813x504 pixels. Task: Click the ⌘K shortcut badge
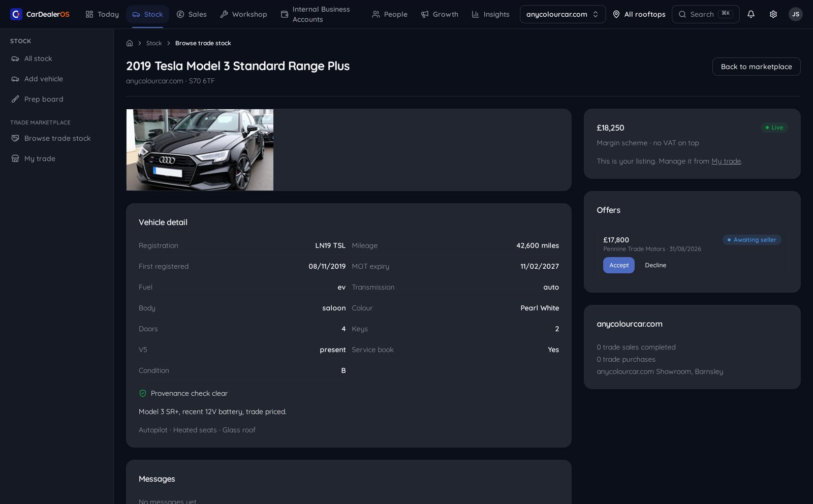click(x=726, y=14)
